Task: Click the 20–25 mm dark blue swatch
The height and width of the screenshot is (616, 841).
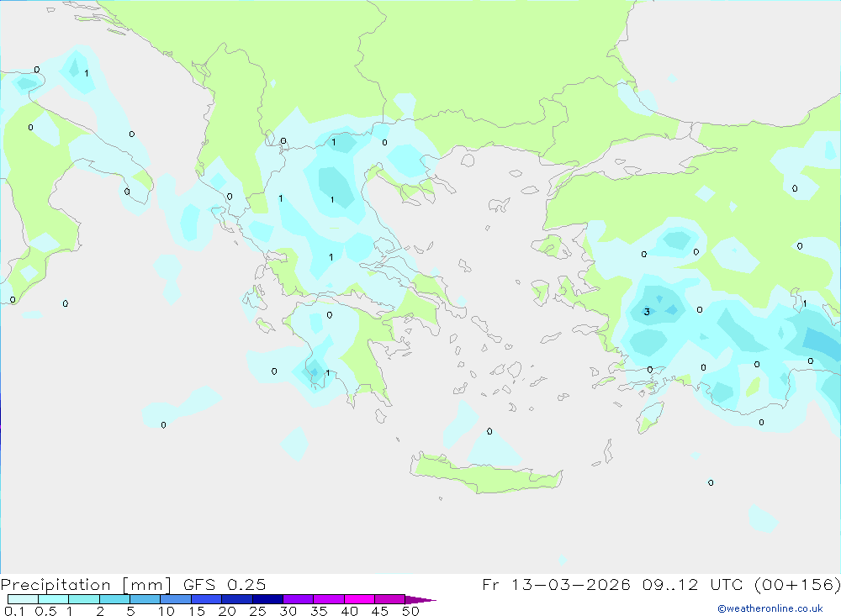Action: click(x=236, y=599)
